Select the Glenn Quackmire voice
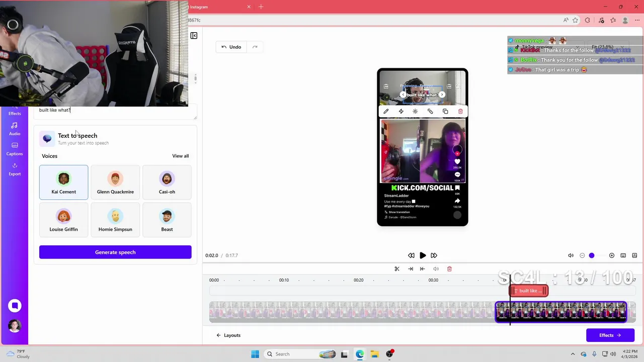Screen dimensions: 644x362 (115, 183)
